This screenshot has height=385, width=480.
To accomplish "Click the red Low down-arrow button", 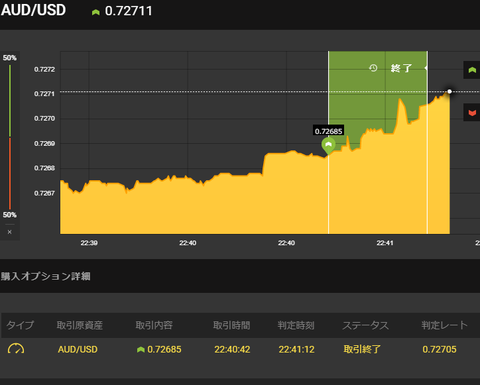I will pos(472,113).
